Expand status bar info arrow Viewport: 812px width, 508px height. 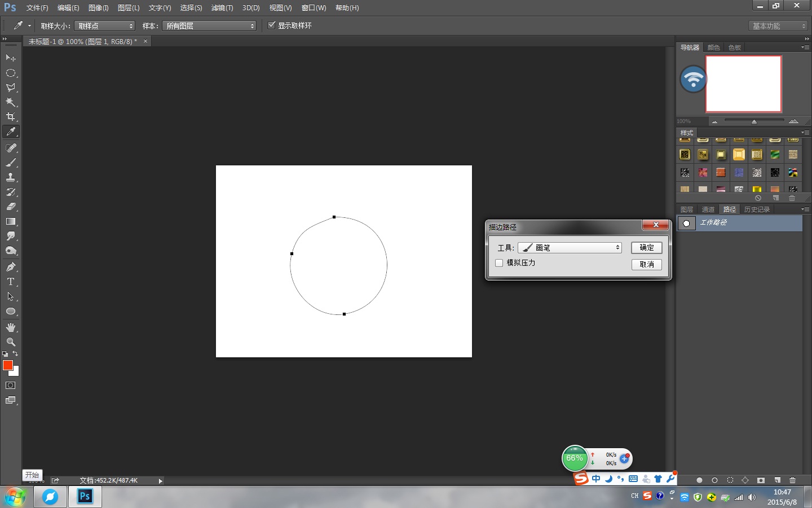tap(160, 481)
